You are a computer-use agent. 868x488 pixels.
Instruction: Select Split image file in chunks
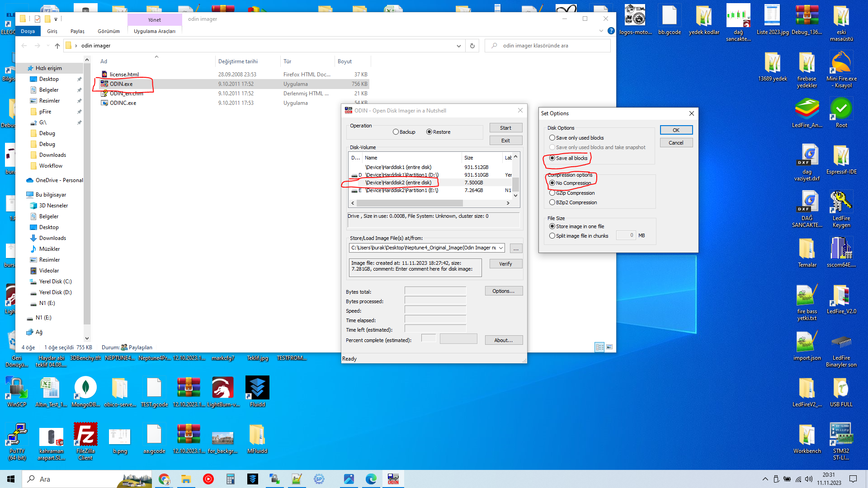[552, 236]
